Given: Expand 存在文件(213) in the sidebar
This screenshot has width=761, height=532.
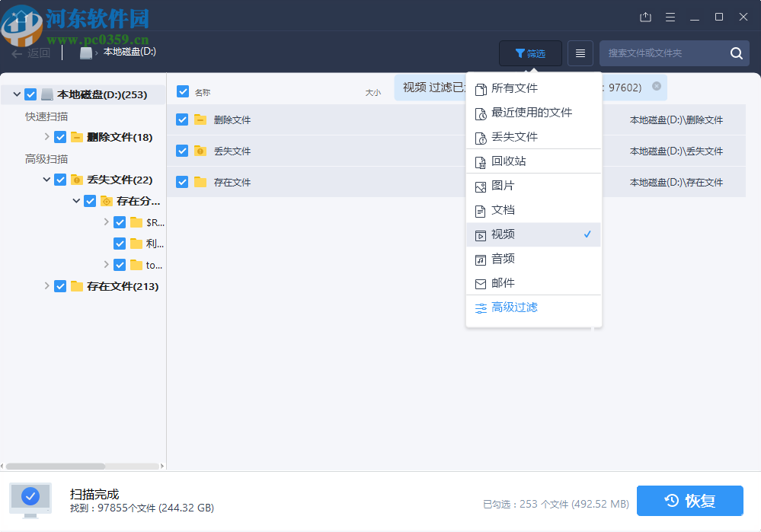Looking at the screenshot, I should pyautogui.click(x=46, y=285).
